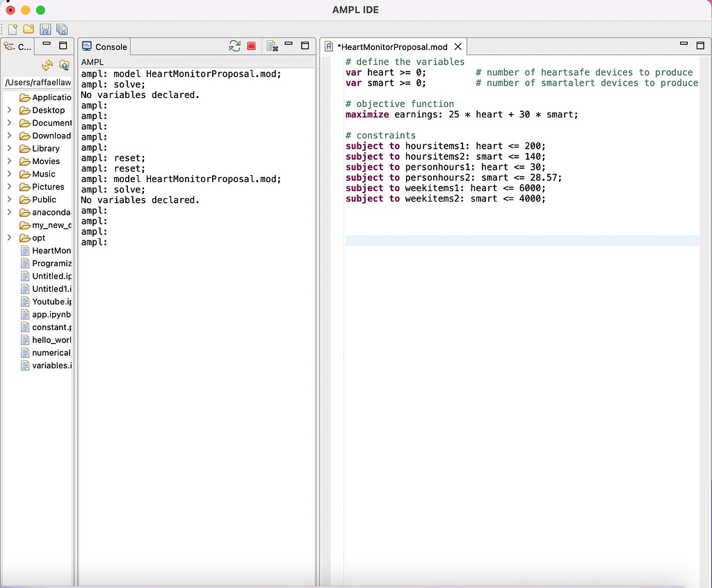Stop the AMPL process with the red square icon
Screen dimensions: 712x588
250,46
